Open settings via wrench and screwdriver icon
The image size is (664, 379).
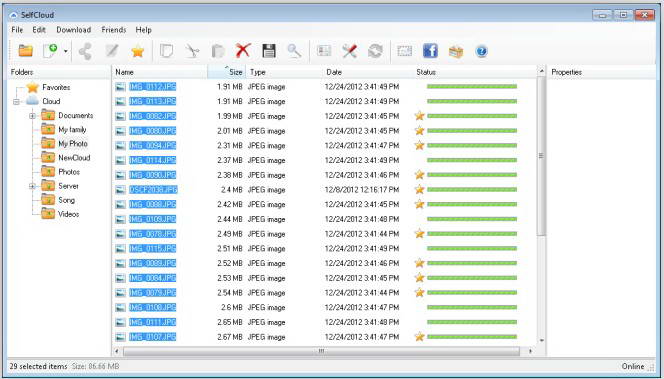tap(350, 51)
